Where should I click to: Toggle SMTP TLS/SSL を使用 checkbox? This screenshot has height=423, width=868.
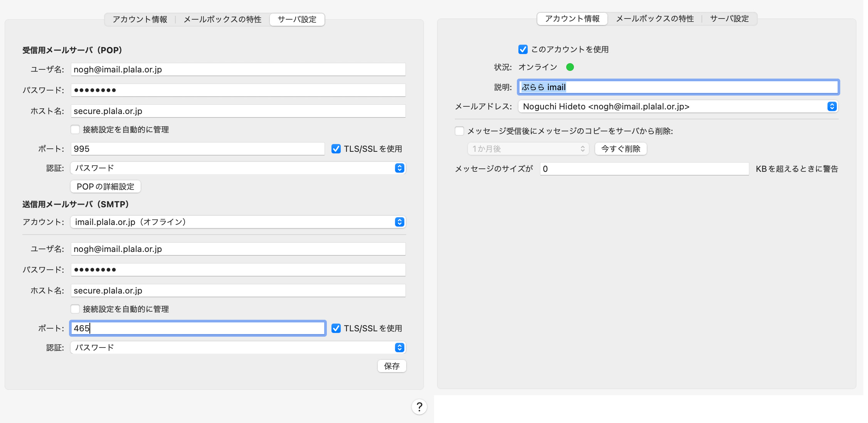click(x=336, y=329)
